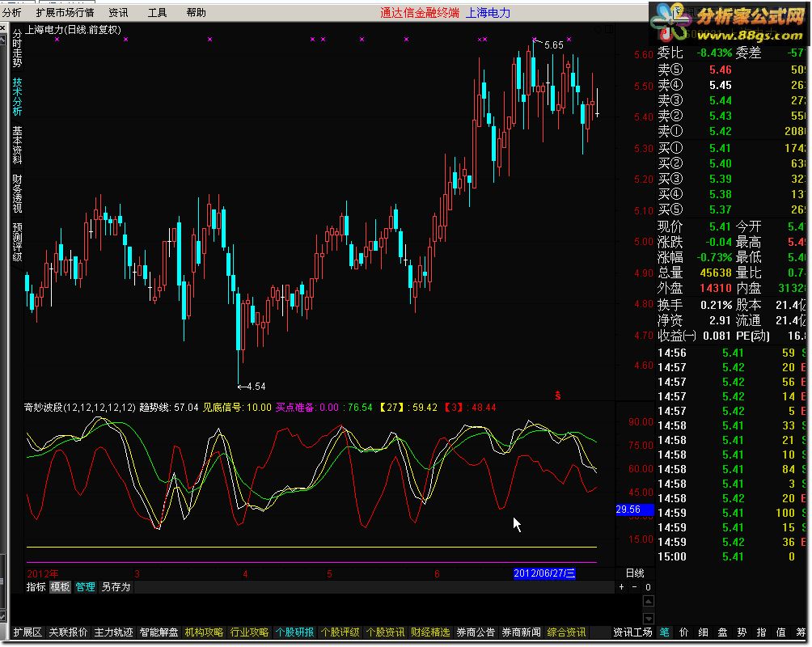Select the 技术分析 side tab
The height and width of the screenshot is (647, 812).
tap(17, 96)
